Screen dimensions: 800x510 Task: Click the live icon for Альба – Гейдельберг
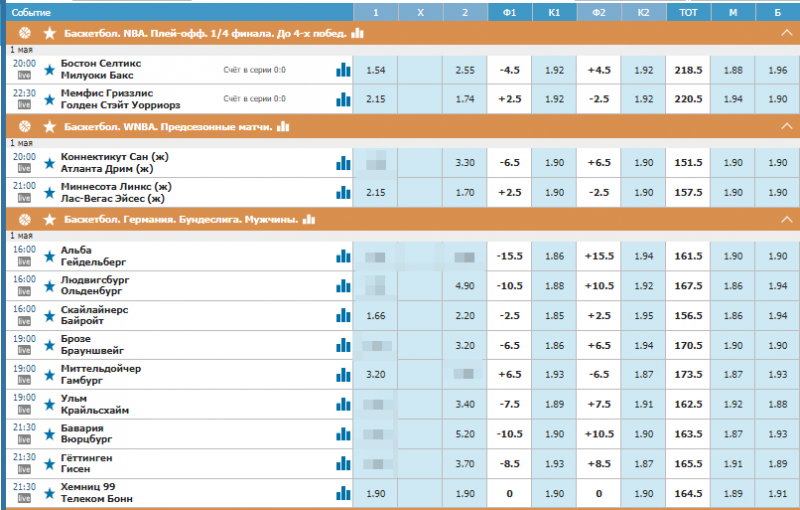pos(24,260)
